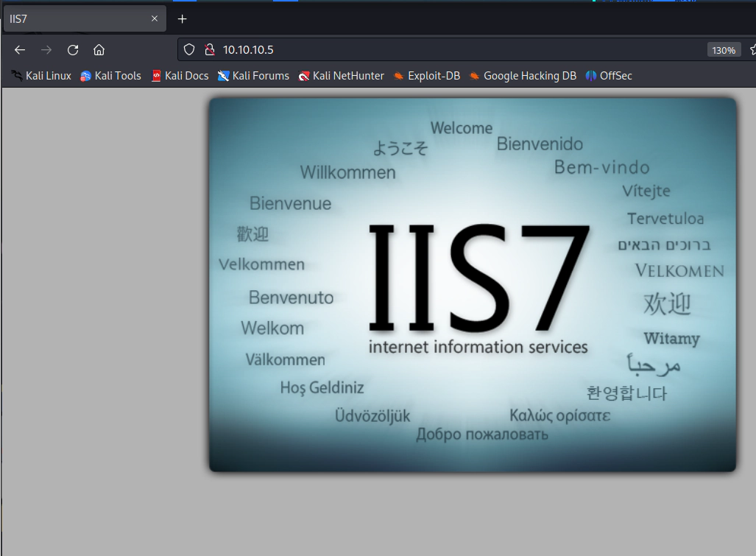Show insecure connection padlock info

(x=210, y=49)
